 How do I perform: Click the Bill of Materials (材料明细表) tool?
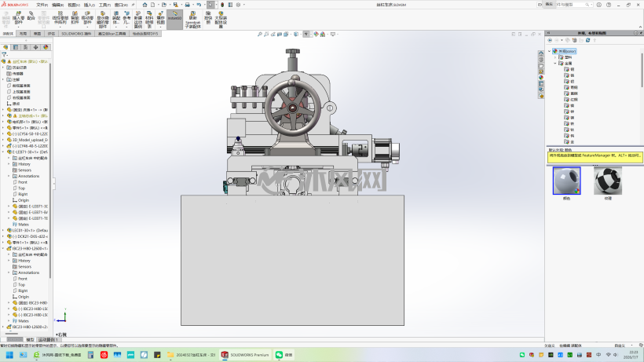point(149,20)
